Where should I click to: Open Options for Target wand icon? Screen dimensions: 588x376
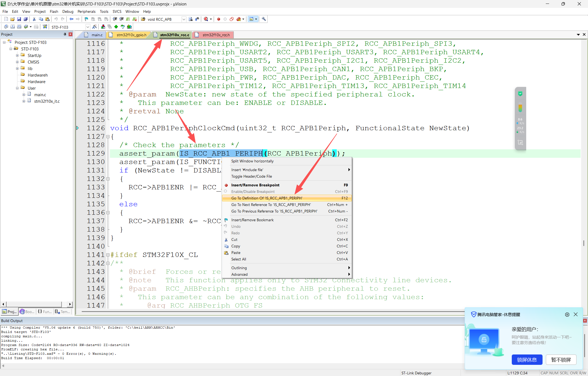pos(94,27)
